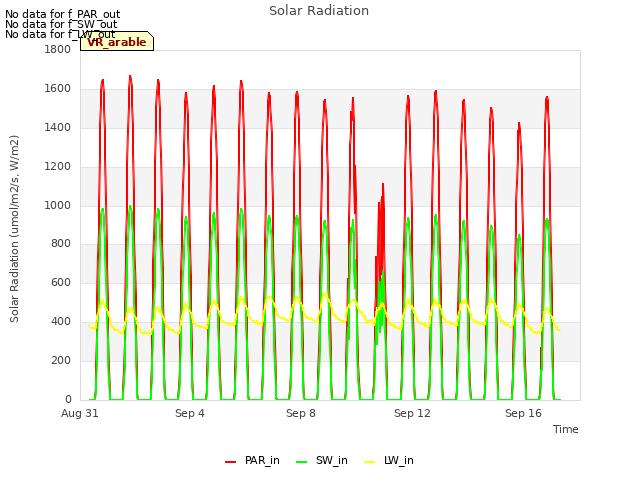The image size is (640, 480).
Task: Click the Solar Radiation chart title
Action: coord(319,11)
